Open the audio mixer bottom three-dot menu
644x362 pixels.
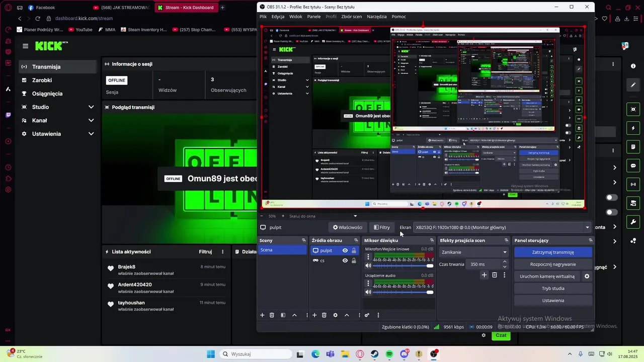(378, 315)
